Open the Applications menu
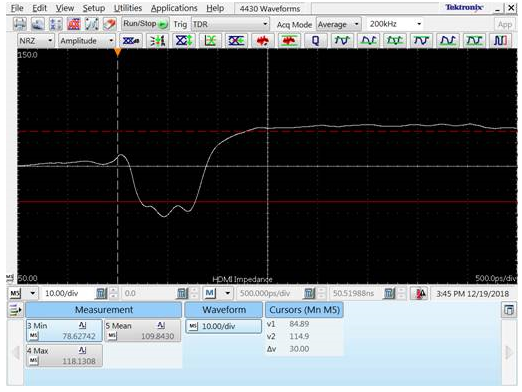The image size is (522, 392). [174, 8]
